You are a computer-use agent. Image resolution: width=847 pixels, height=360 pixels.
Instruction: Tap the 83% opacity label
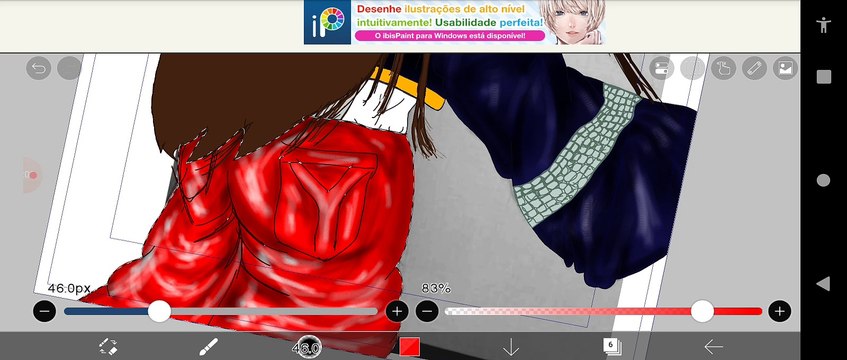click(x=436, y=289)
